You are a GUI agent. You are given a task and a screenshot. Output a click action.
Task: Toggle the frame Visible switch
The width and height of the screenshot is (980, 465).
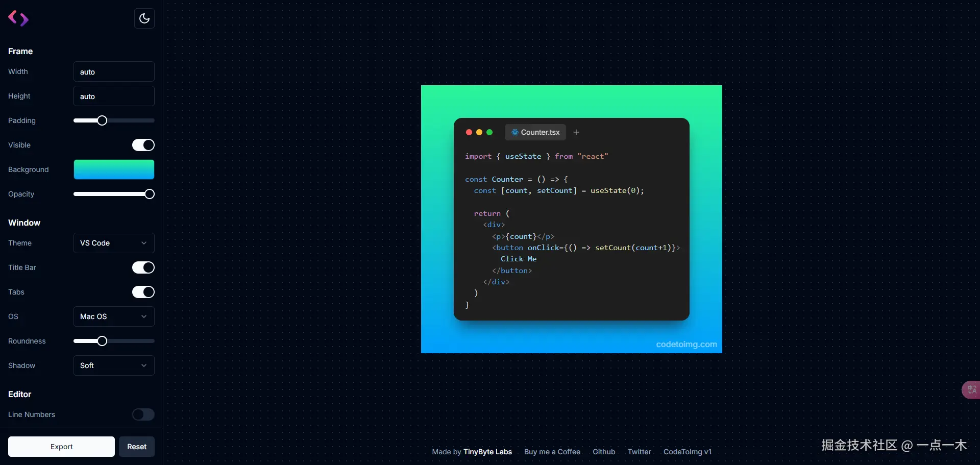pyautogui.click(x=143, y=145)
